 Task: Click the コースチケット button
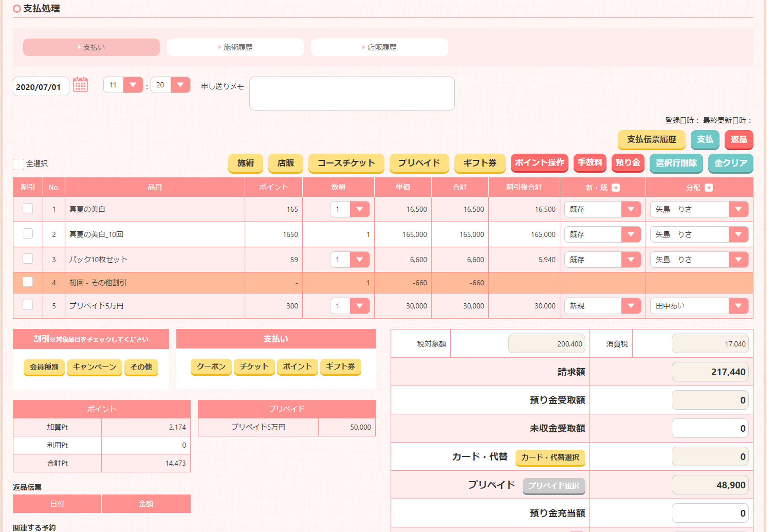pyautogui.click(x=346, y=163)
